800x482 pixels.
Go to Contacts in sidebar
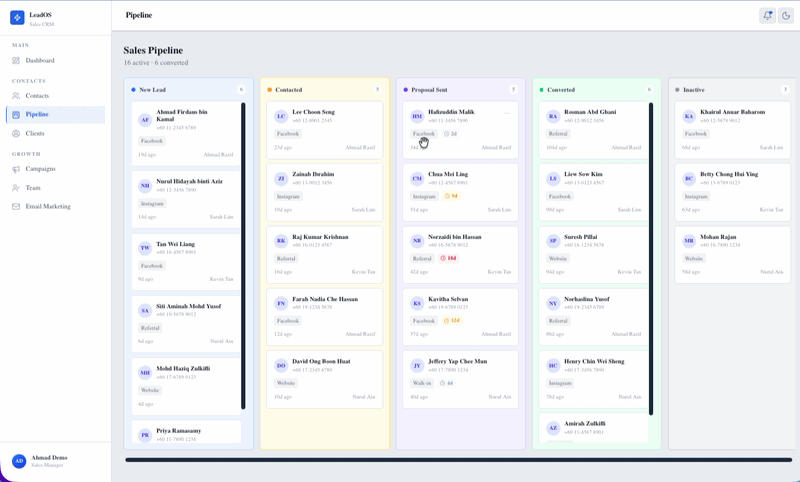point(37,96)
